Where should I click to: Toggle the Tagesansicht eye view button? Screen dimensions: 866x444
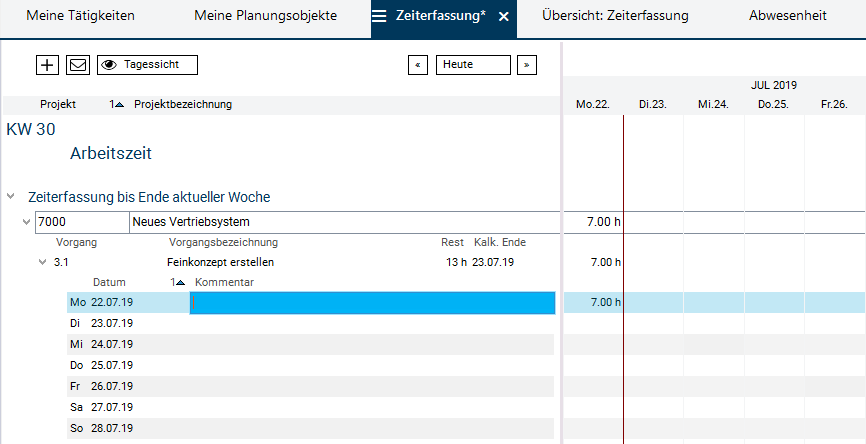point(147,65)
